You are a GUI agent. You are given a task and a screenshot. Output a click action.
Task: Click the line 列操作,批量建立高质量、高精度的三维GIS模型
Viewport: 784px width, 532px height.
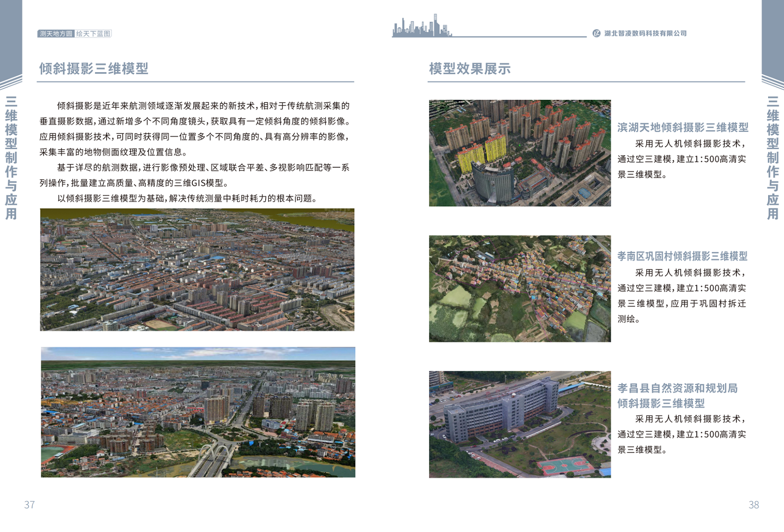coord(134,183)
